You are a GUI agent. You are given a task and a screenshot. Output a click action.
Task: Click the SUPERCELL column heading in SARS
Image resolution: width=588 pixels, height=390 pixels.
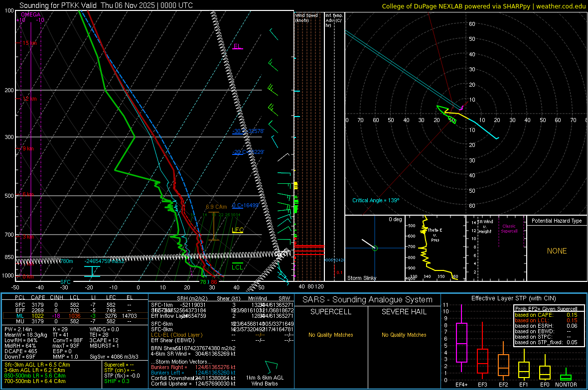point(331,312)
